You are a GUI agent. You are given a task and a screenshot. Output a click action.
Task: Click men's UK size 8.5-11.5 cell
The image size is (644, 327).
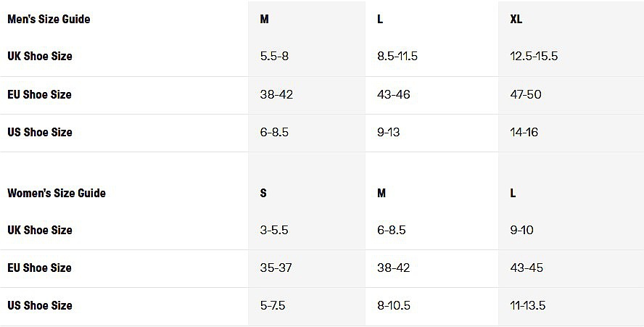click(397, 57)
